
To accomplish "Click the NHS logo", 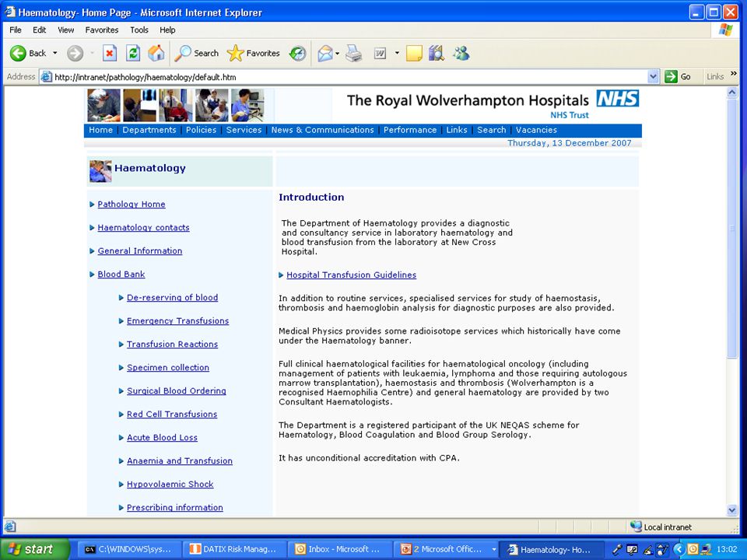I will (x=617, y=99).
